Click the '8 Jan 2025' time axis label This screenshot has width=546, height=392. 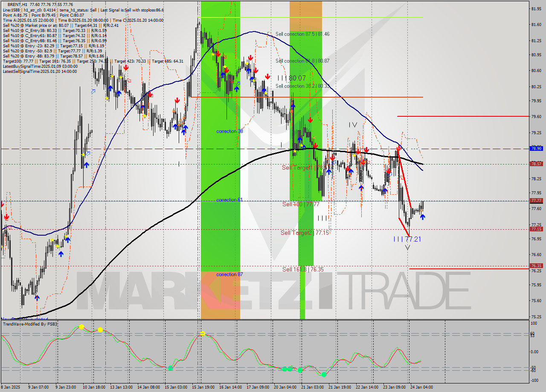click(x=10, y=387)
